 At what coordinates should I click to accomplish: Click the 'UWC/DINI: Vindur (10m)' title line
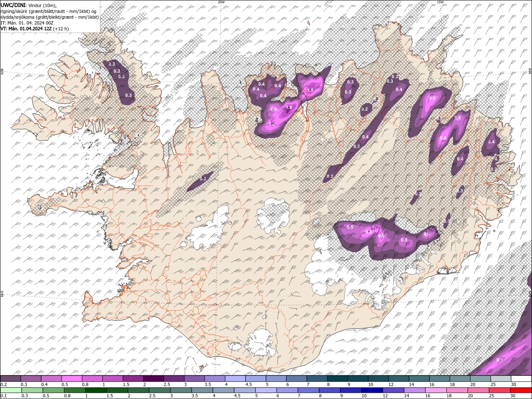28,5
